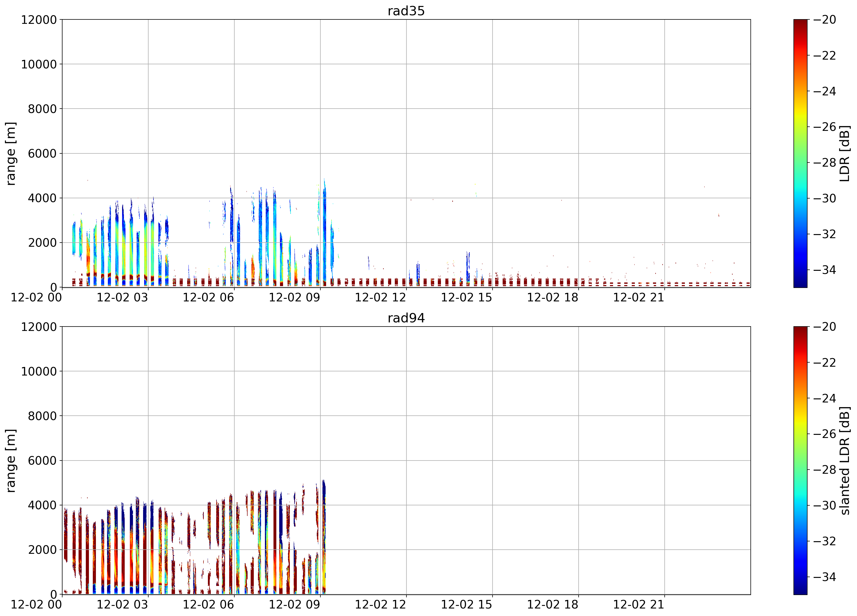The image size is (857, 616).
Task: Click the LDR [dB] colorbar label
Action: tap(844, 153)
